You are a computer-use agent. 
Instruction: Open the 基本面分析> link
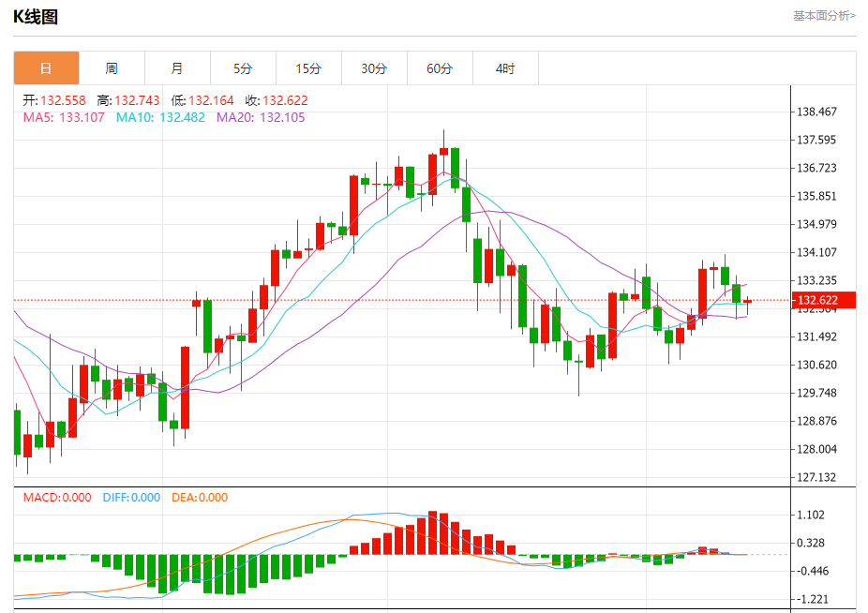pyautogui.click(x=824, y=16)
